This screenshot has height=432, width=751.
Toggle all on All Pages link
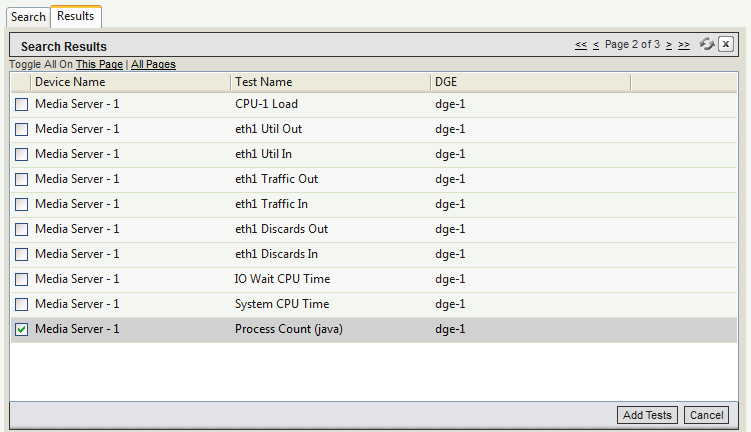(x=153, y=65)
